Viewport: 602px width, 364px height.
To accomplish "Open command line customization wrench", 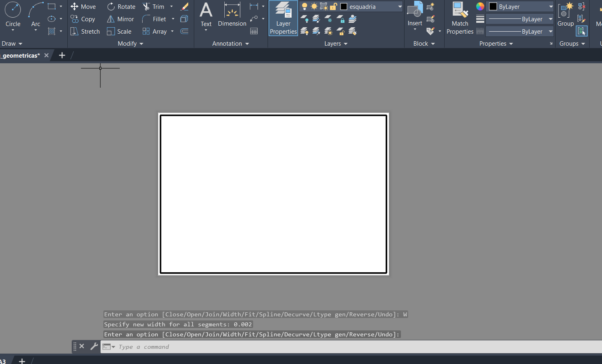I will (94, 346).
